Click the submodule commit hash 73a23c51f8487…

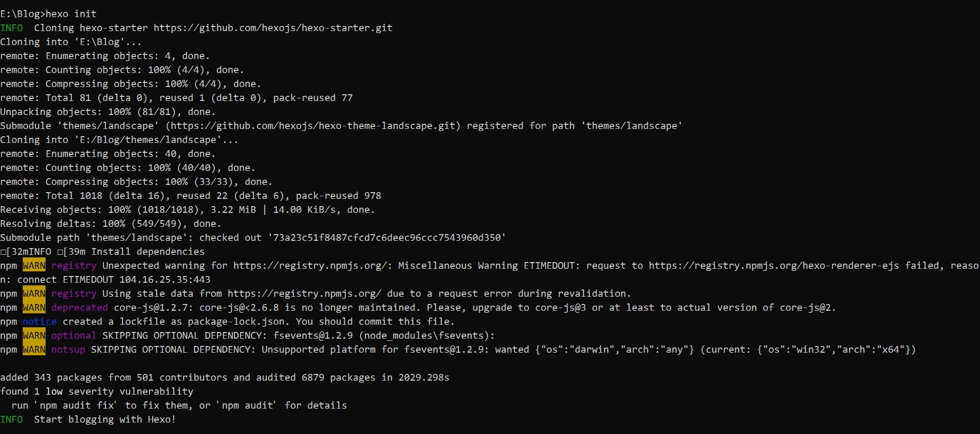click(x=387, y=238)
